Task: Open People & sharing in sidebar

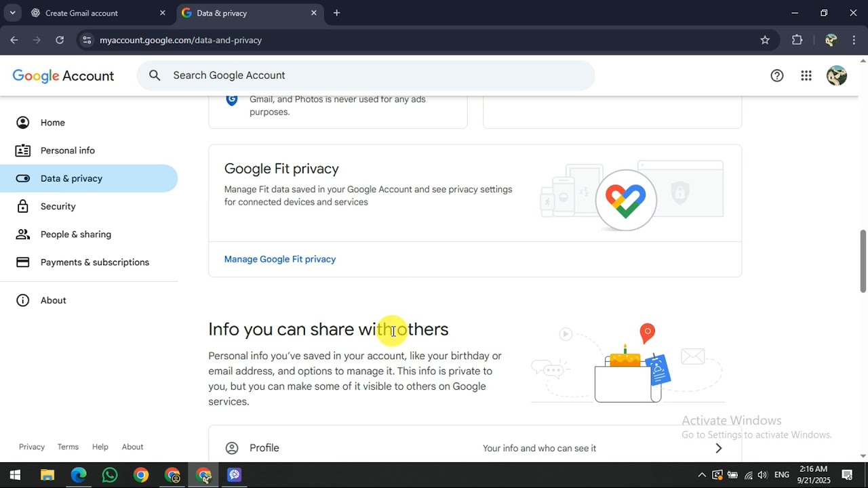Action: pos(89,234)
